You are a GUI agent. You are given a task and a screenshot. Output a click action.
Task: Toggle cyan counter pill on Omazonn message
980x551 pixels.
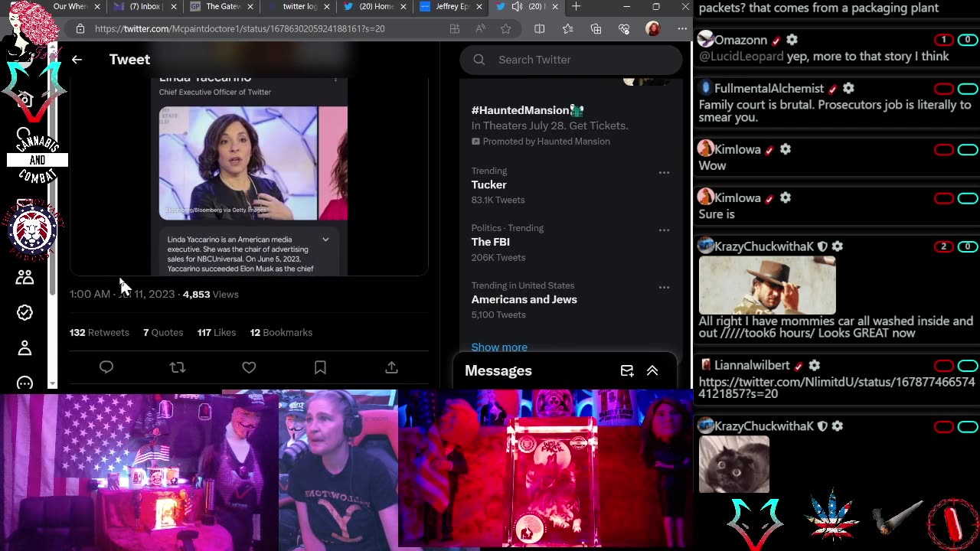click(x=968, y=40)
